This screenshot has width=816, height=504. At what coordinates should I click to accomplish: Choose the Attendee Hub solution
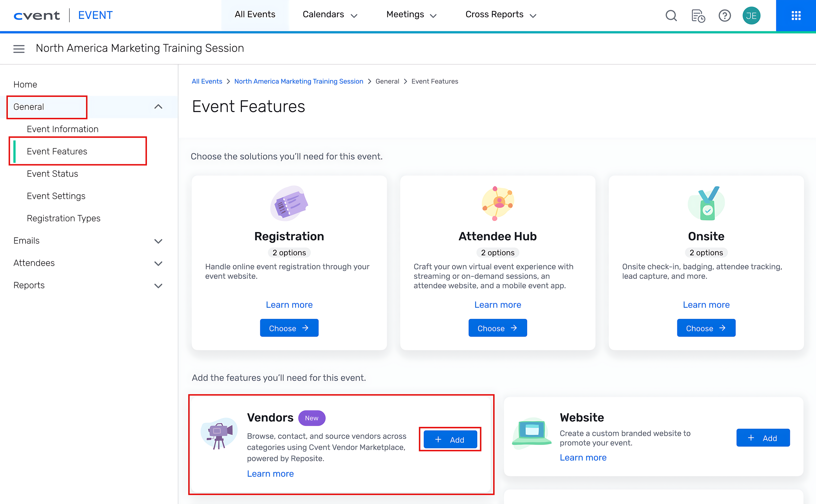point(497,328)
